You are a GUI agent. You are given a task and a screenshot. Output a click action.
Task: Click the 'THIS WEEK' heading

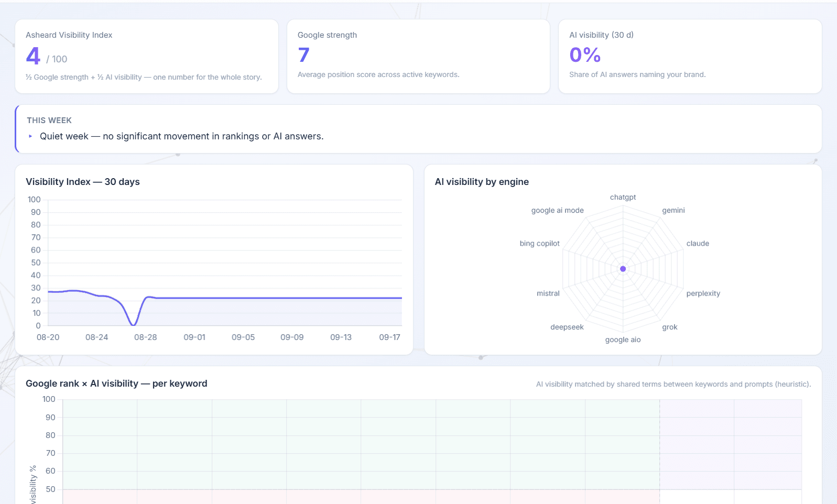49,120
